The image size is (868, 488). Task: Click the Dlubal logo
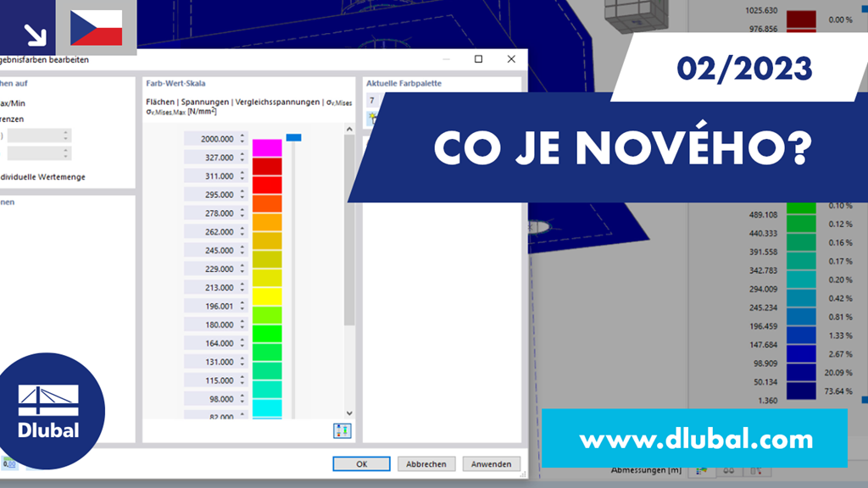click(x=47, y=411)
